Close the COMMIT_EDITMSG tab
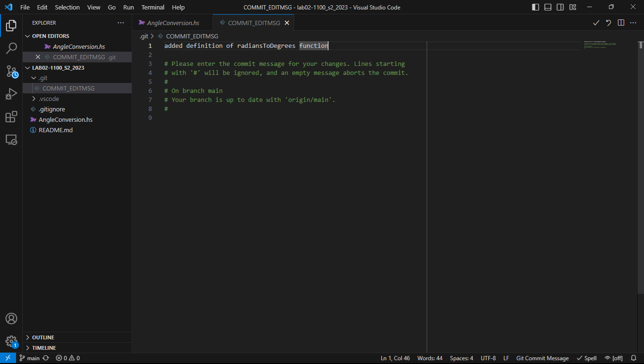Viewport: 644px width, 364px height. [287, 23]
